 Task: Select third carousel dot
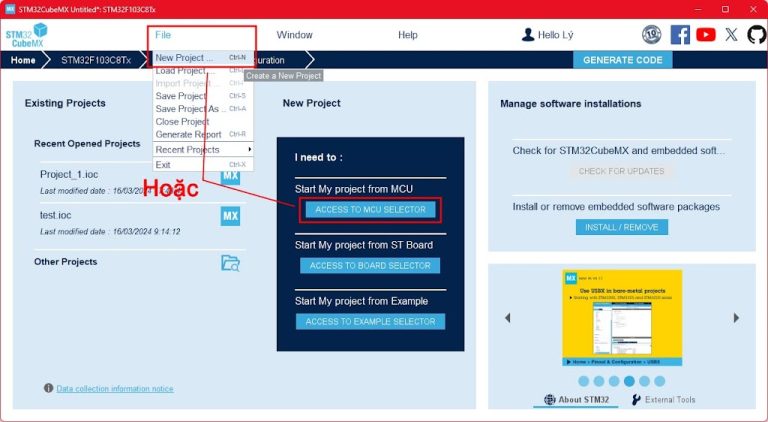click(614, 381)
